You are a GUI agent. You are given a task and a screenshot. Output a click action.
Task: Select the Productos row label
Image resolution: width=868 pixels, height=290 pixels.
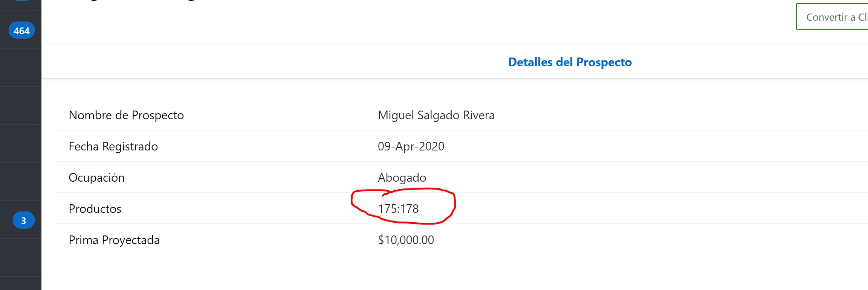tap(95, 209)
